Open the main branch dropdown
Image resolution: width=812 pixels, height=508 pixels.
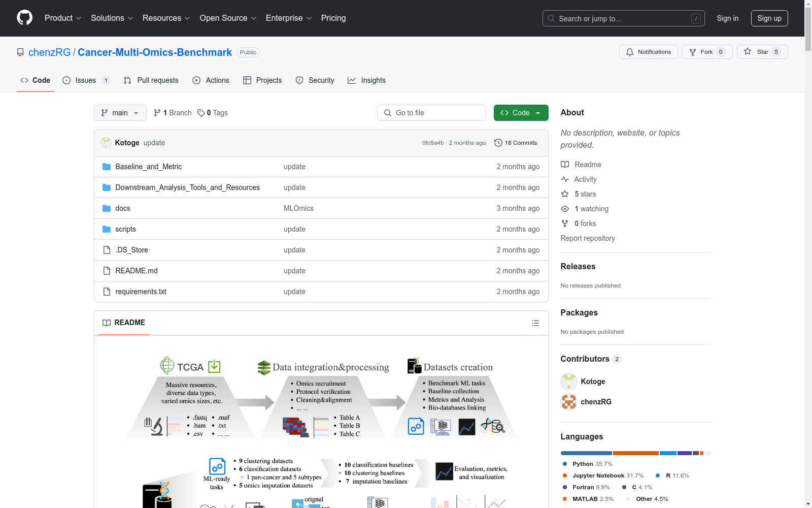(120, 113)
